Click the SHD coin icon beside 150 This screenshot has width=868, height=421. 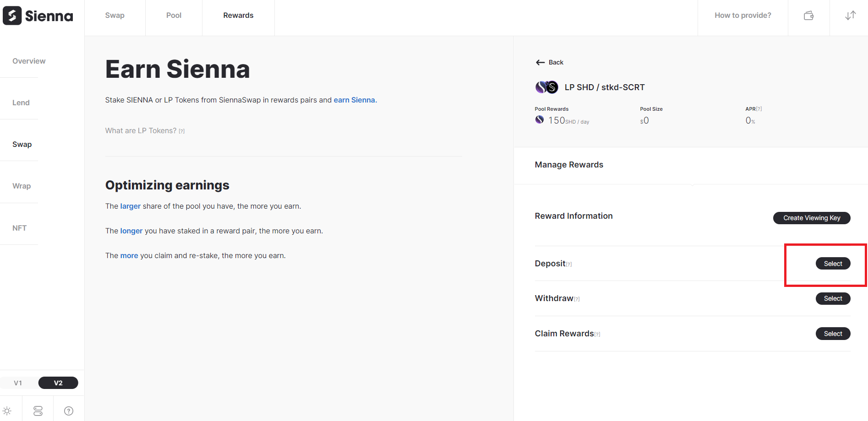pyautogui.click(x=540, y=119)
